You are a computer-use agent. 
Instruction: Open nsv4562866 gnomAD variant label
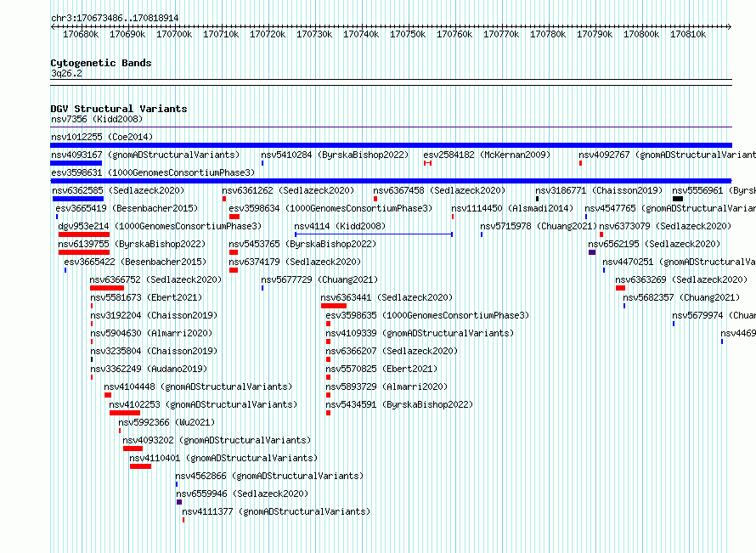(x=269, y=476)
